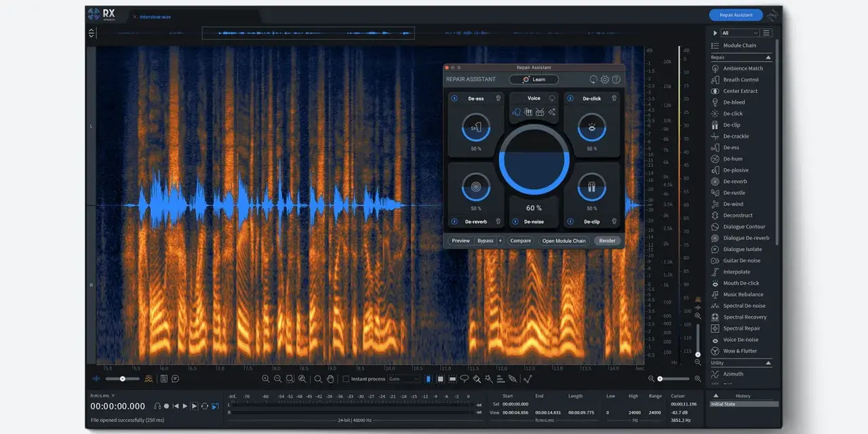Enable the Instant process checkbox
The image size is (868, 434).
[x=346, y=379]
